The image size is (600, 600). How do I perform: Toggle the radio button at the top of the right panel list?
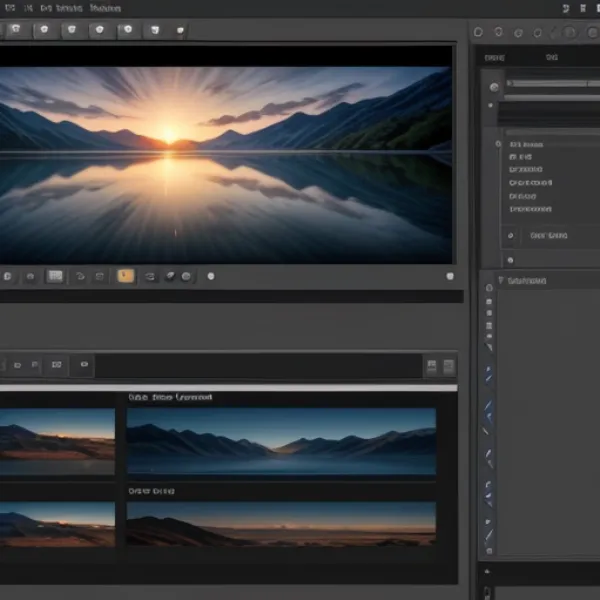tap(498, 144)
